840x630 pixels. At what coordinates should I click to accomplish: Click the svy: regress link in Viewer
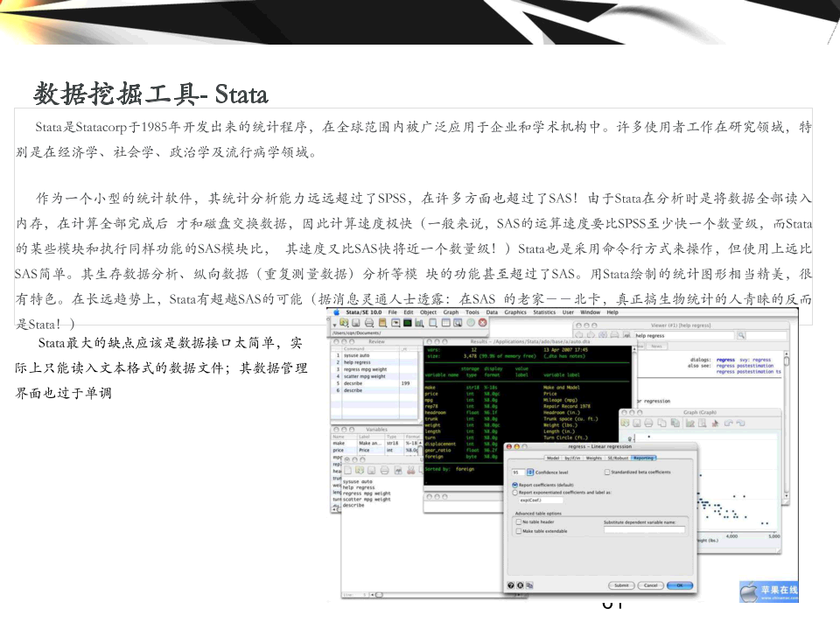tap(755, 360)
